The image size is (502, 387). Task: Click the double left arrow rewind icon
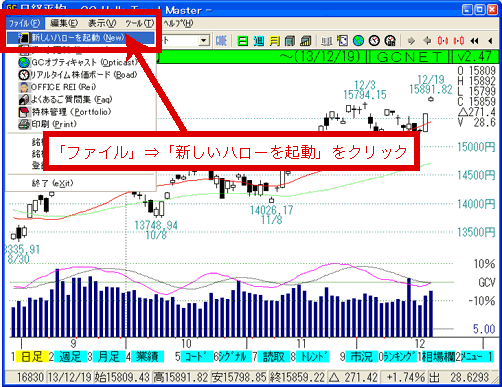click(475, 41)
